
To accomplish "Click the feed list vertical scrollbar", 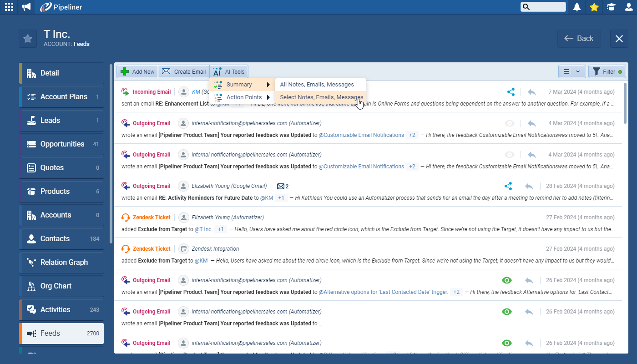I will tap(625, 104).
